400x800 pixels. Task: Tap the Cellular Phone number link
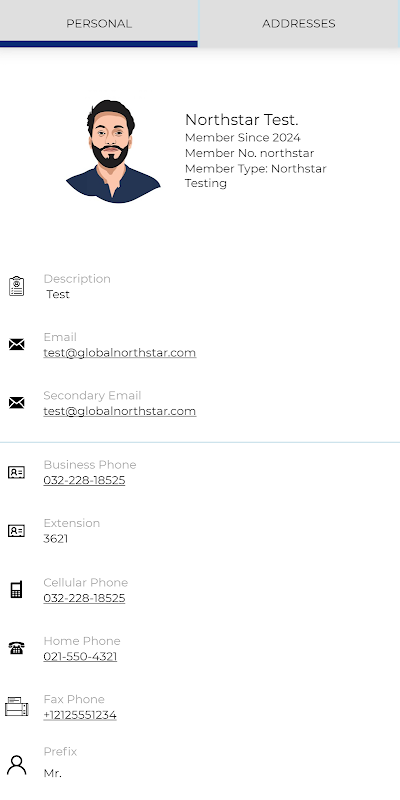(84, 598)
